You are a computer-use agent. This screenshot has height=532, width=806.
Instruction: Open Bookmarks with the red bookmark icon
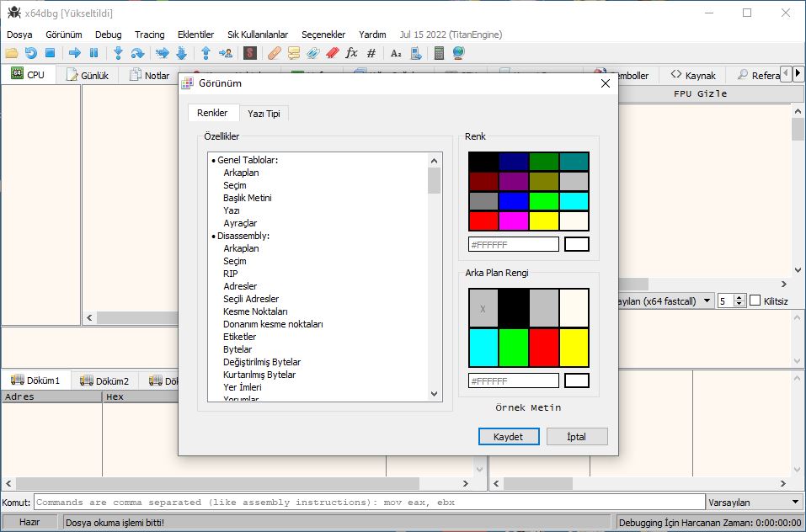pyautogui.click(x=332, y=53)
